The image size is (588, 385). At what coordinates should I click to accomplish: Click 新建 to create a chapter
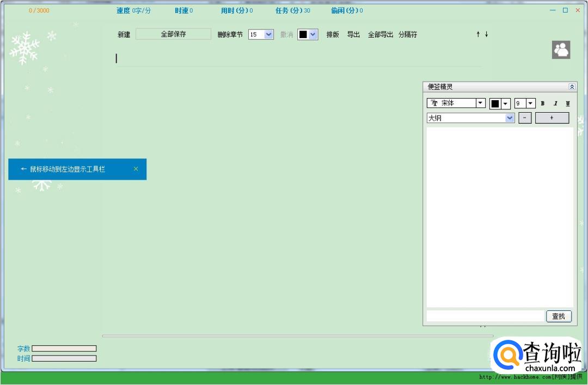124,34
